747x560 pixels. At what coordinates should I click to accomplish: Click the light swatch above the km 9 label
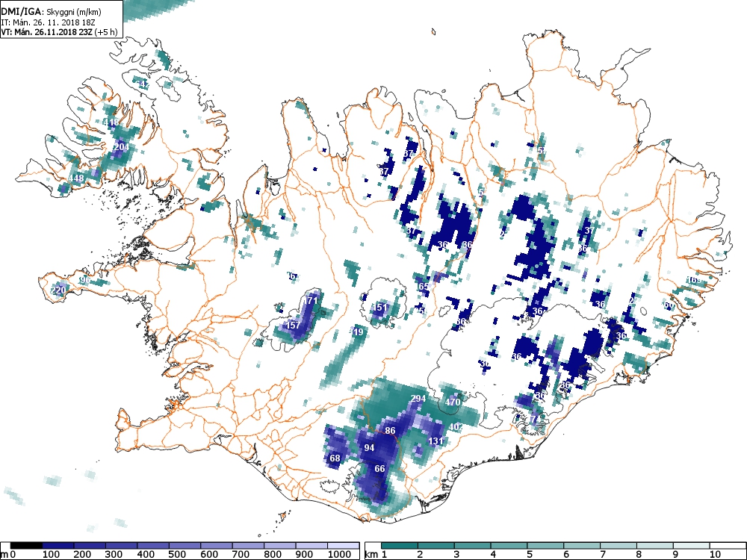691,546
